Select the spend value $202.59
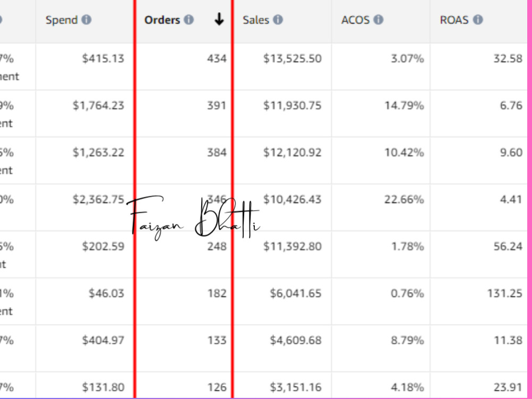 (103, 246)
